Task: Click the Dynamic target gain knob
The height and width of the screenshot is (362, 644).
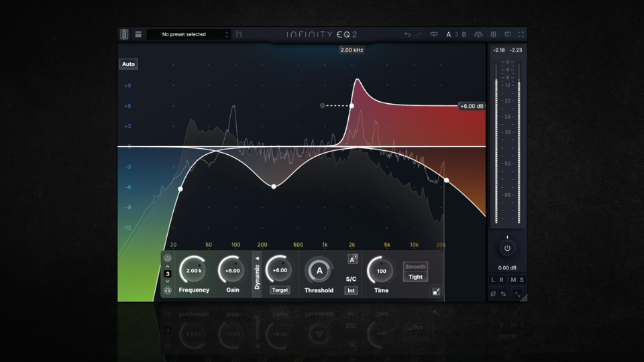Action: coord(280,270)
